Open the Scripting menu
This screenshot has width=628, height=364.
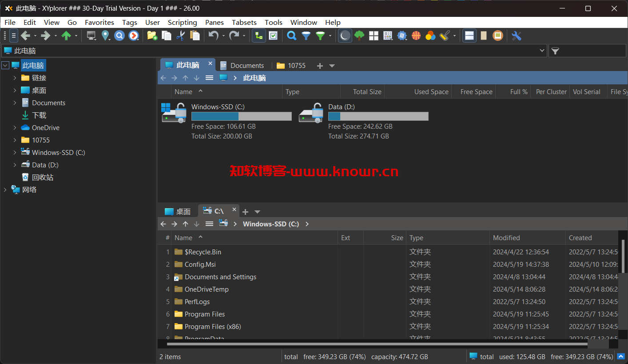(x=182, y=22)
